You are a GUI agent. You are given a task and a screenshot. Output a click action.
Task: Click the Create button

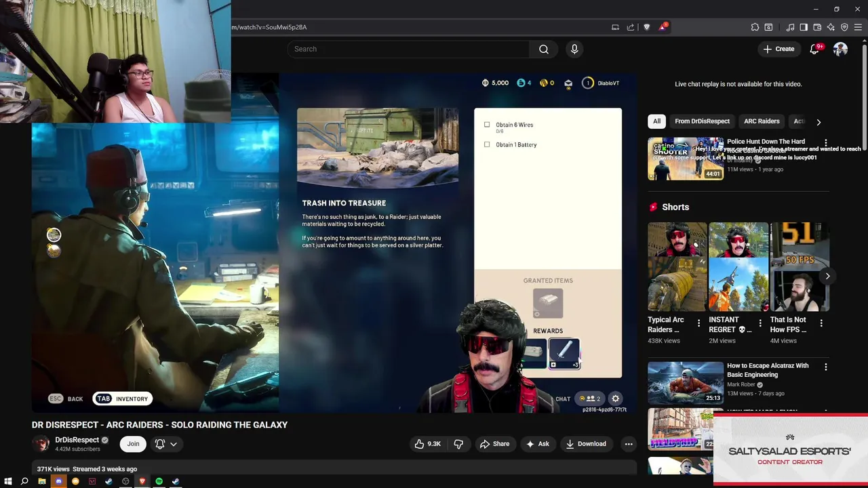778,49
